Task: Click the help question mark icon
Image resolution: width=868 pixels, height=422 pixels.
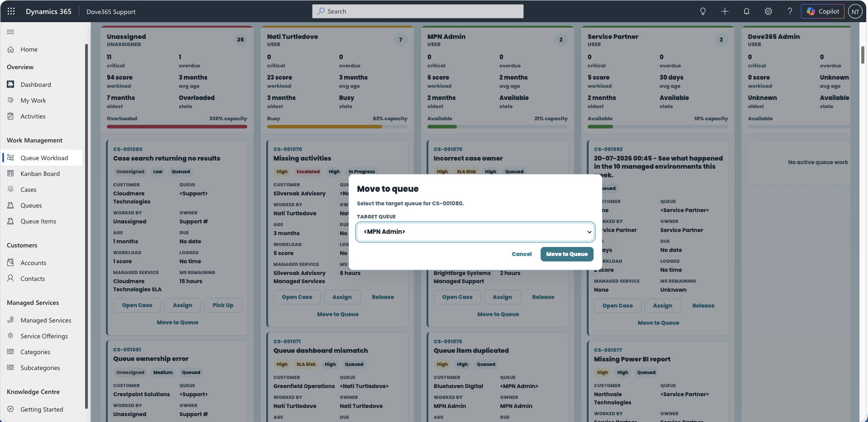Action: [790, 11]
